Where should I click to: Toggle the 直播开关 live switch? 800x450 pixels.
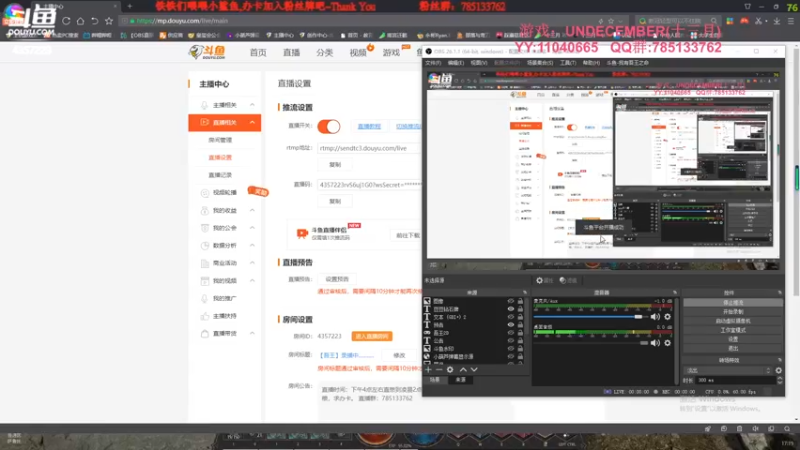(x=329, y=127)
